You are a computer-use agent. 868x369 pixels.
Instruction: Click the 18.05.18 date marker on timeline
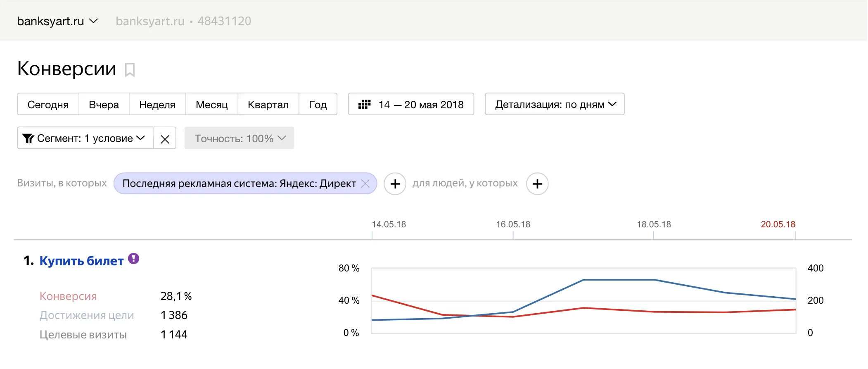click(x=654, y=224)
